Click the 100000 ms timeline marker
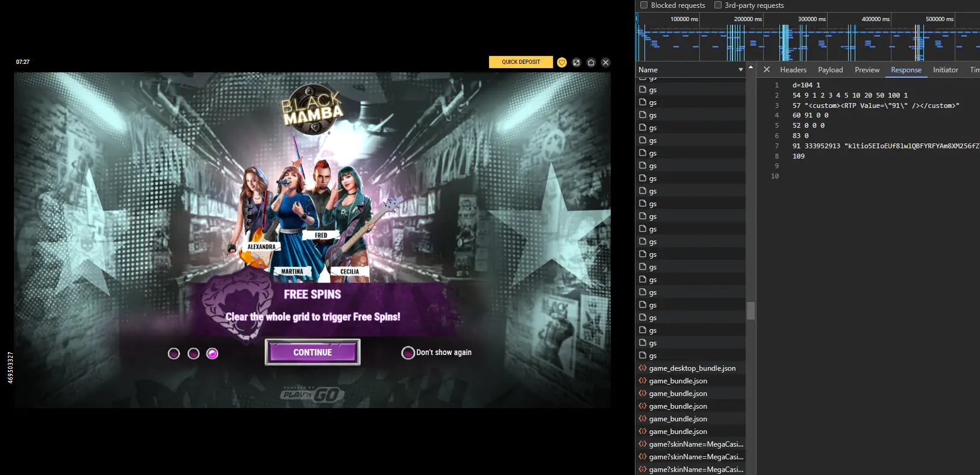 click(684, 19)
